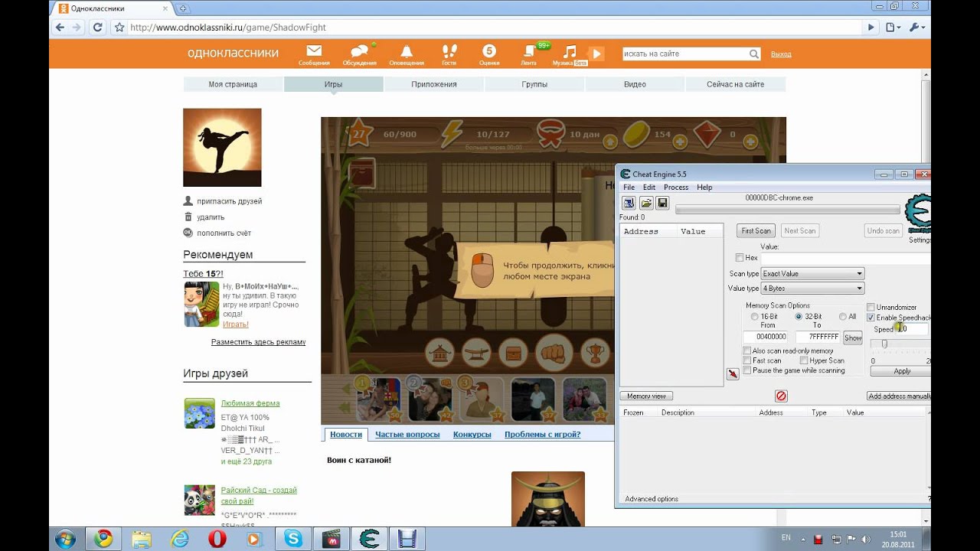The height and width of the screenshot is (551, 980).
Task: Click up-arrow button next to 10 дан
Action: pos(609,142)
